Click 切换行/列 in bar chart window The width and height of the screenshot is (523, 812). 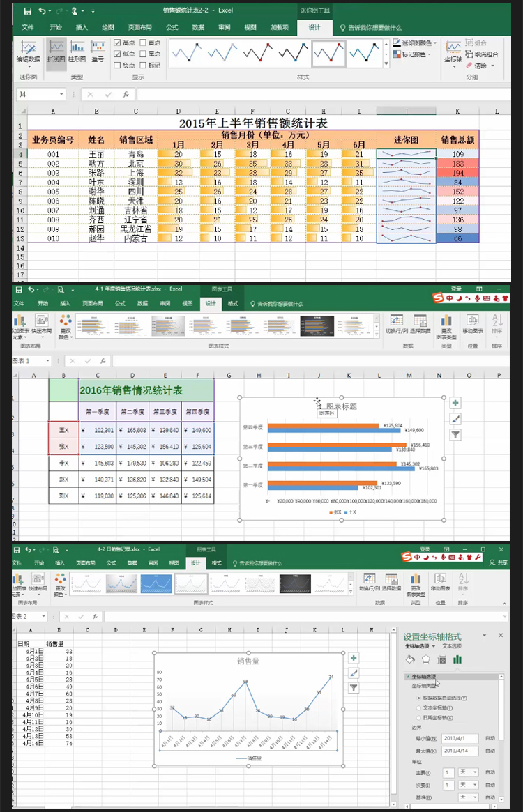(x=397, y=324)
